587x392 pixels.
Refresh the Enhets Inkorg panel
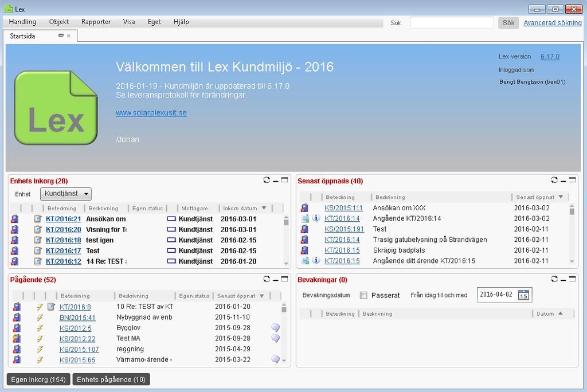(267, 180)
